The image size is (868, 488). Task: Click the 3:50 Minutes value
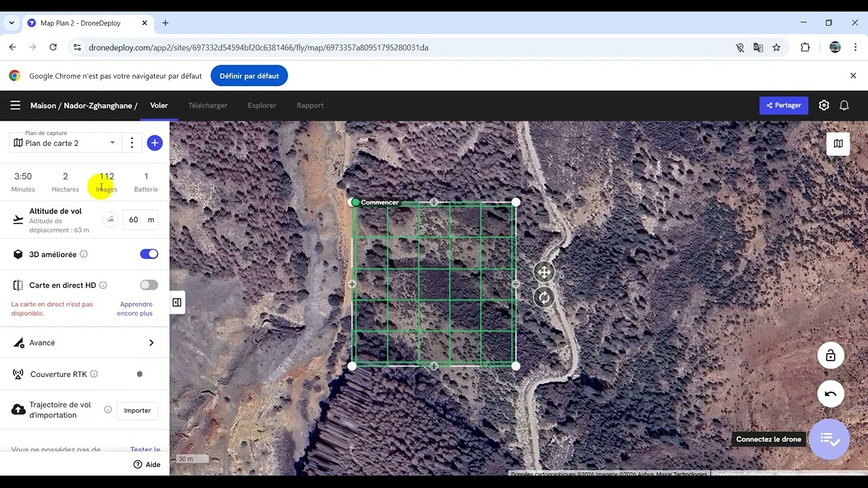pos(23,176)
